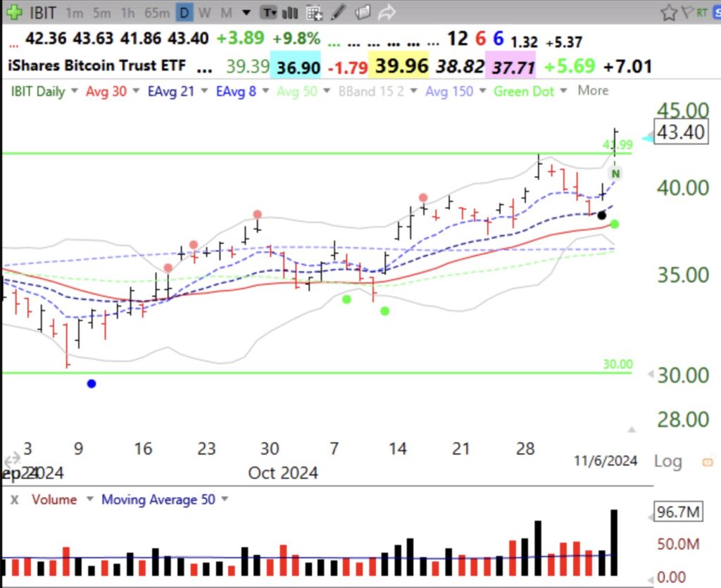Select the 65m timeframe tab
This screenshot has height=588, width=721.
[x=156, y=13]
